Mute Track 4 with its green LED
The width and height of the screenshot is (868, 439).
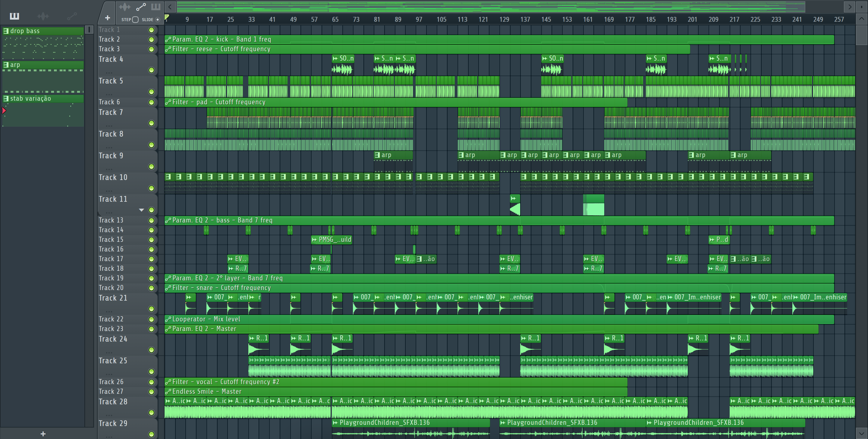pos(152,70)
